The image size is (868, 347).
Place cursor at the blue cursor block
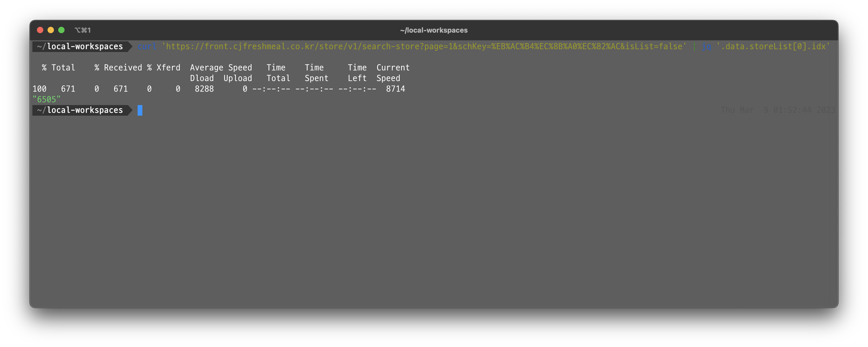tap(140, 110)
